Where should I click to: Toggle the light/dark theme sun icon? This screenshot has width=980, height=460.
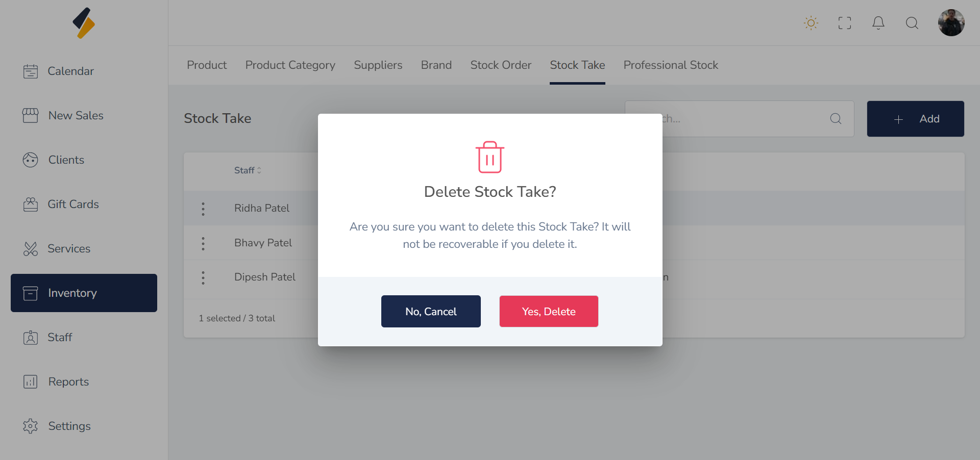811,23
